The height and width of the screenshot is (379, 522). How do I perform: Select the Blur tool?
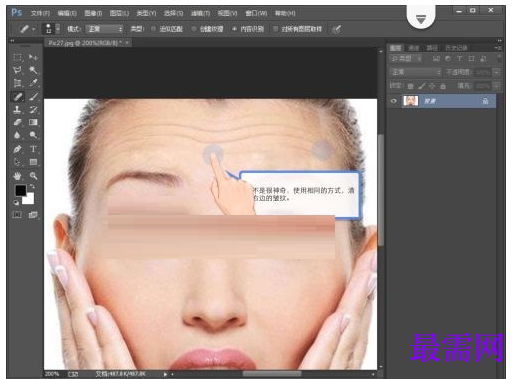coord(18,135)
